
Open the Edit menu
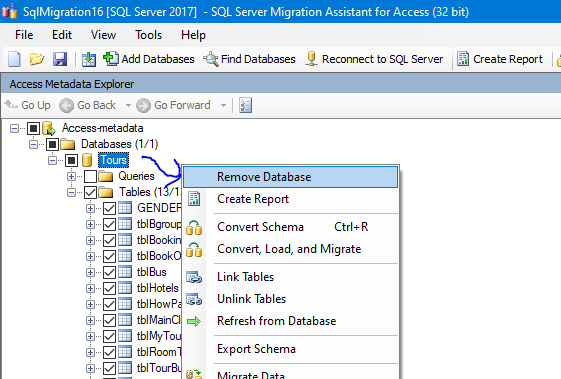62,35
